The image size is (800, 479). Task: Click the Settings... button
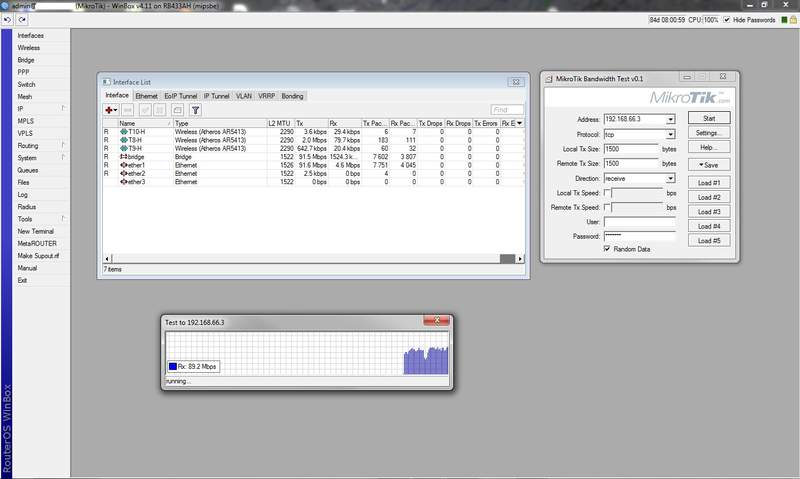(709, 133)
